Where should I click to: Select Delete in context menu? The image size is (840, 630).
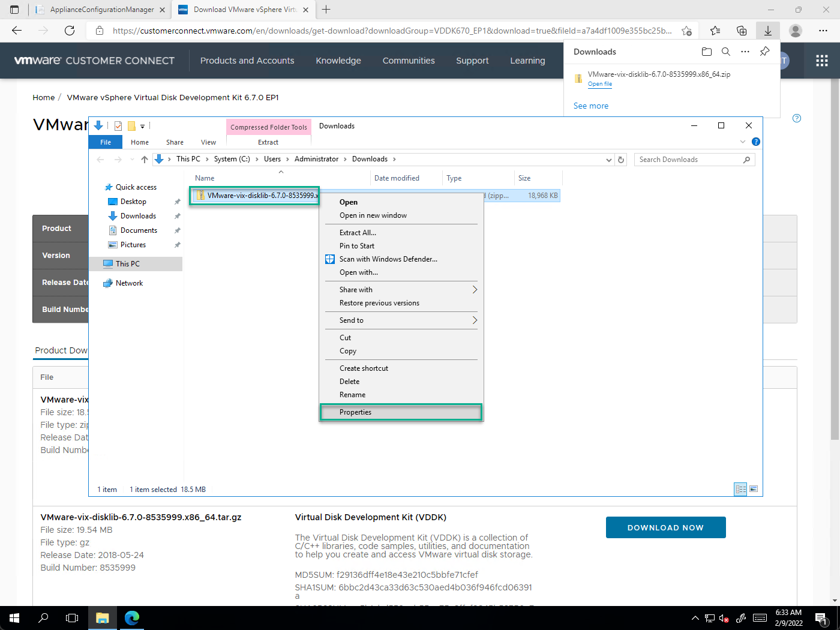pos(401,382)
